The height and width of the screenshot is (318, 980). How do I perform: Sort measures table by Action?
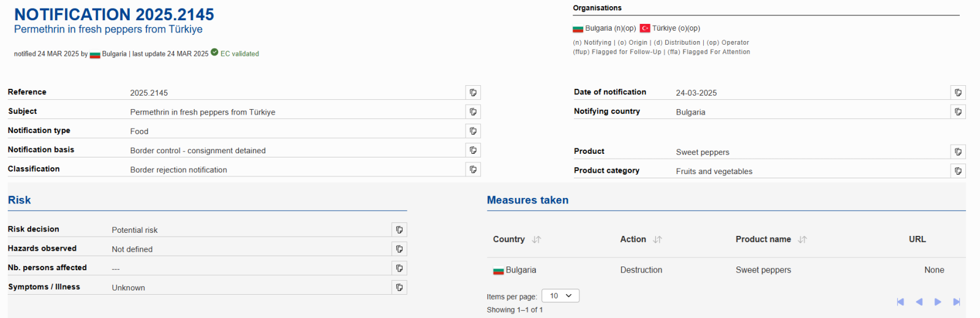pyautogui.click(x=657, y=240)
